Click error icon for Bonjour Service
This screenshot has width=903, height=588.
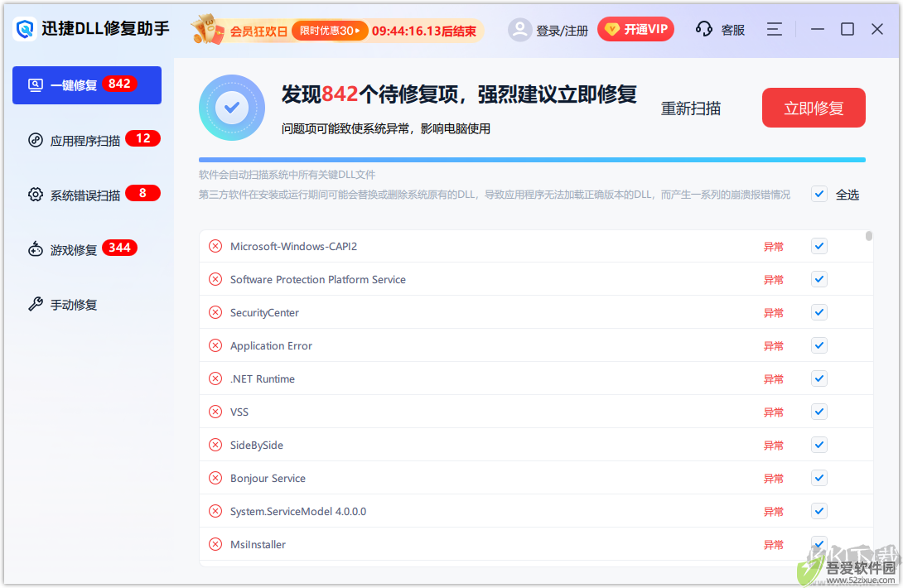coord(215,478)
